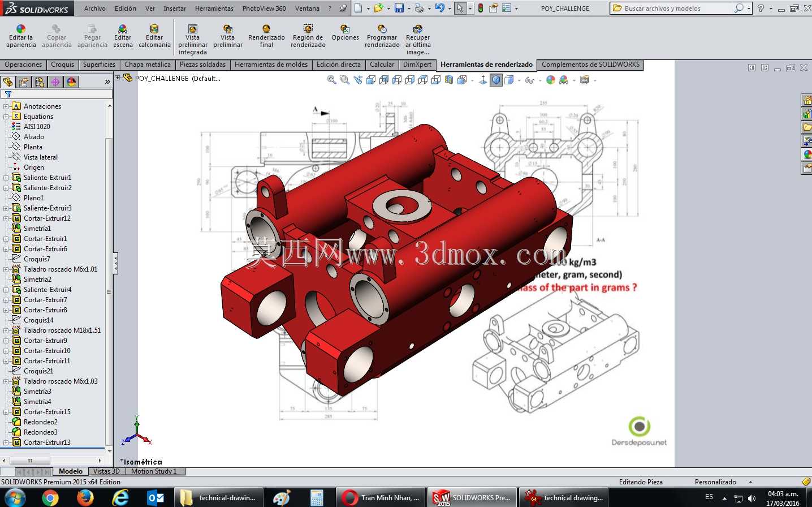Click the panel collapse handle beside tree
Screen dimensions: 812x507
[x=116, y=264]
